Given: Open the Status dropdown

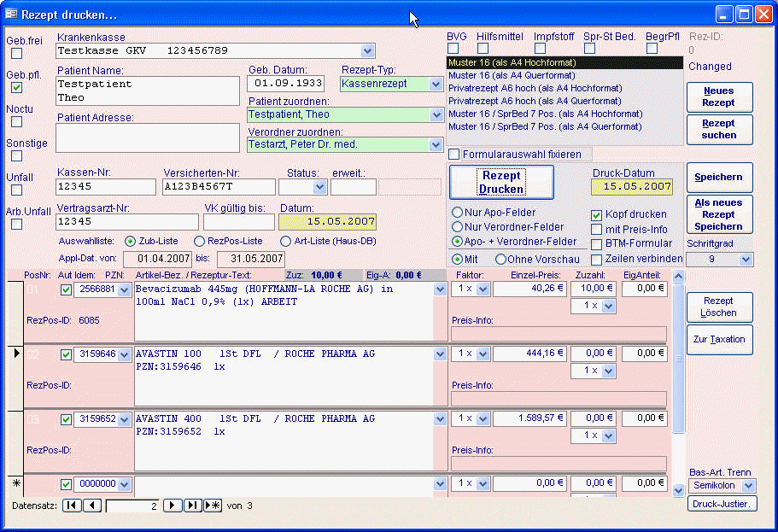Looking at the screenshot, I should coord(319,187).
